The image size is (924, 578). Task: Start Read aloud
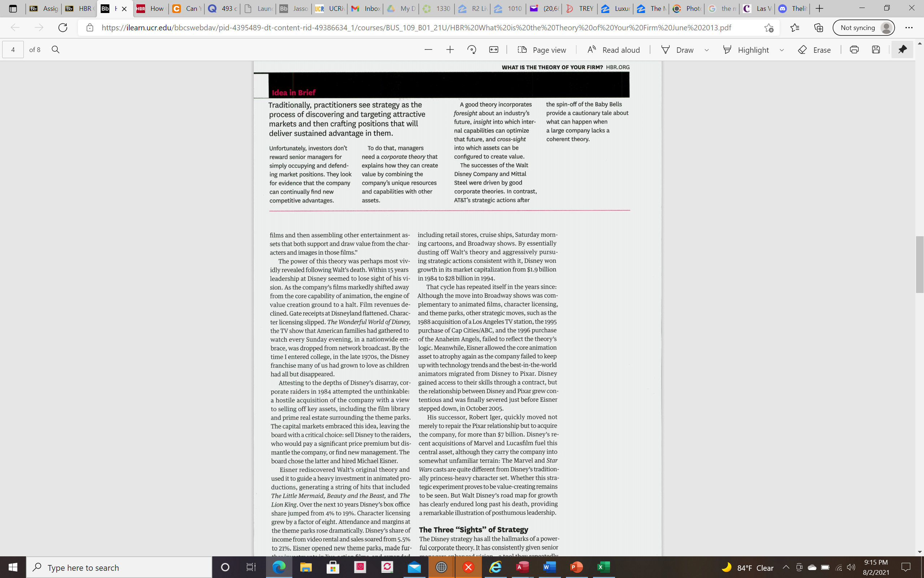tap(614, 50)
